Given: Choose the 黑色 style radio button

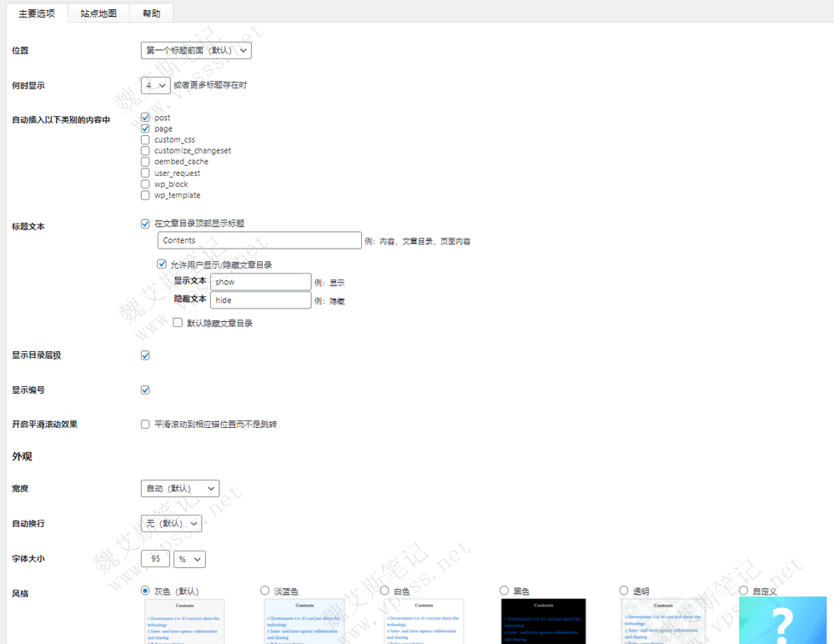Looking at the screenshot, I should pos(504,591).
